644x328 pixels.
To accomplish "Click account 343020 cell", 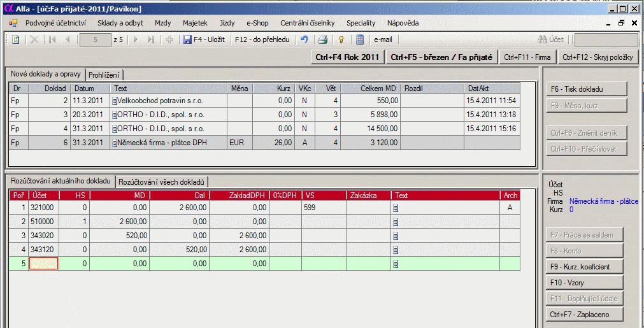I will coord(44,236).
